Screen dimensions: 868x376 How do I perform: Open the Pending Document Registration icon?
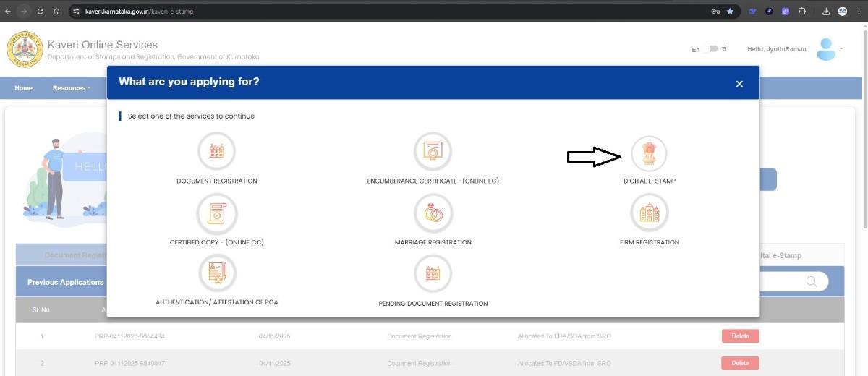coord(433,273)
